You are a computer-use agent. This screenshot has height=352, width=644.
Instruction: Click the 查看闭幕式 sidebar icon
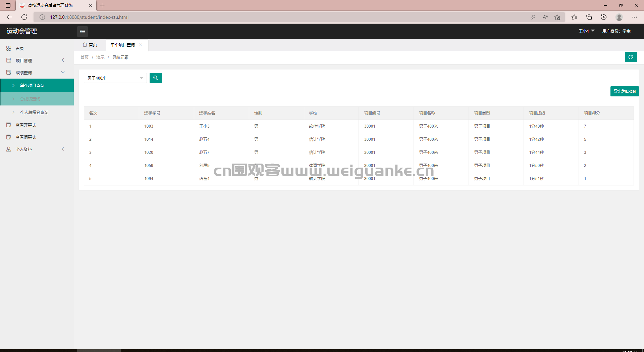coord(9,137)
